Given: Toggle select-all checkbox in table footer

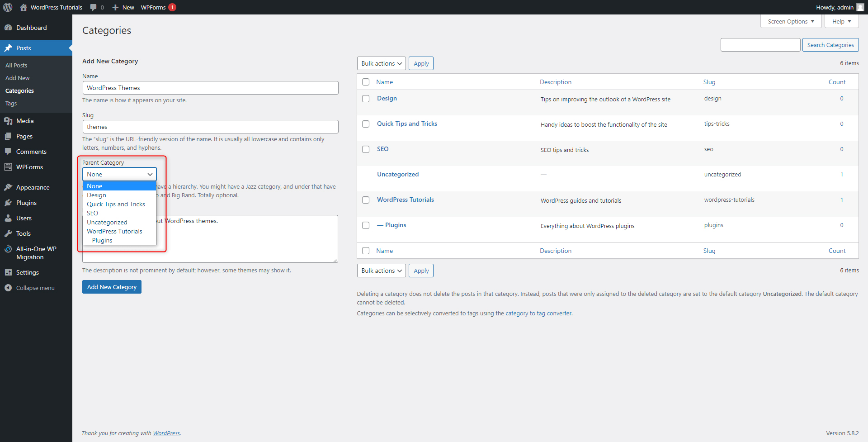Looking at the screenshot, I should tap(366, 251).
